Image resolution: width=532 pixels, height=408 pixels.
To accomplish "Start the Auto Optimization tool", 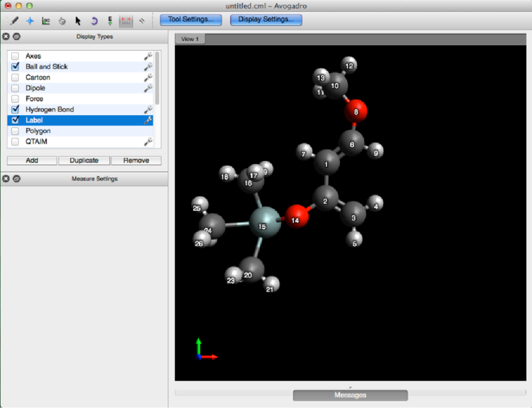I will [x=110, y=20].
